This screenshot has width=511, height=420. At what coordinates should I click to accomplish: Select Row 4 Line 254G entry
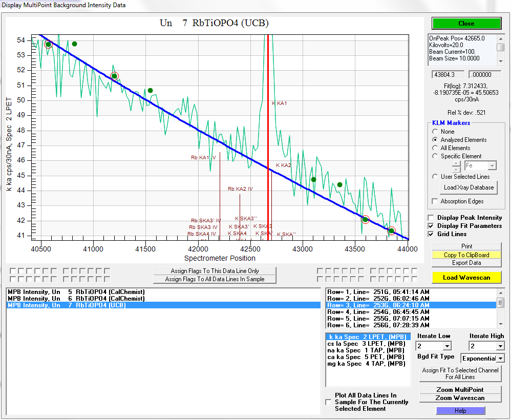(378, 312)
